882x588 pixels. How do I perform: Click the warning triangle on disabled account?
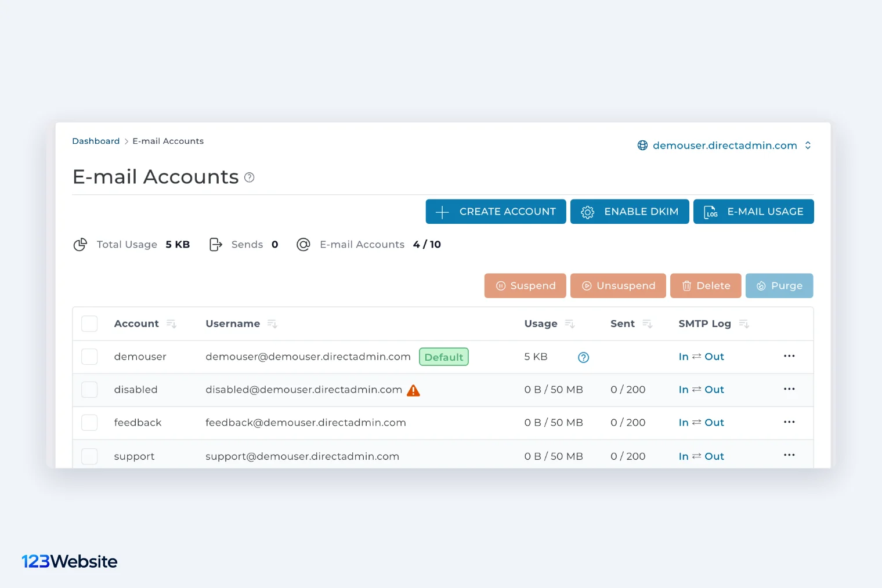(x=413, y=390)
